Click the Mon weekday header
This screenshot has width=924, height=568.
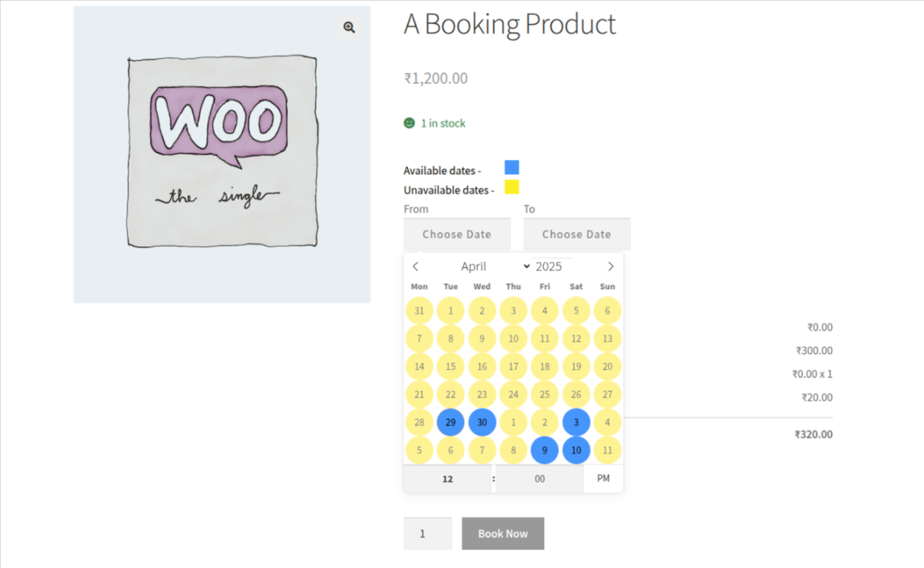pos(419,287)
